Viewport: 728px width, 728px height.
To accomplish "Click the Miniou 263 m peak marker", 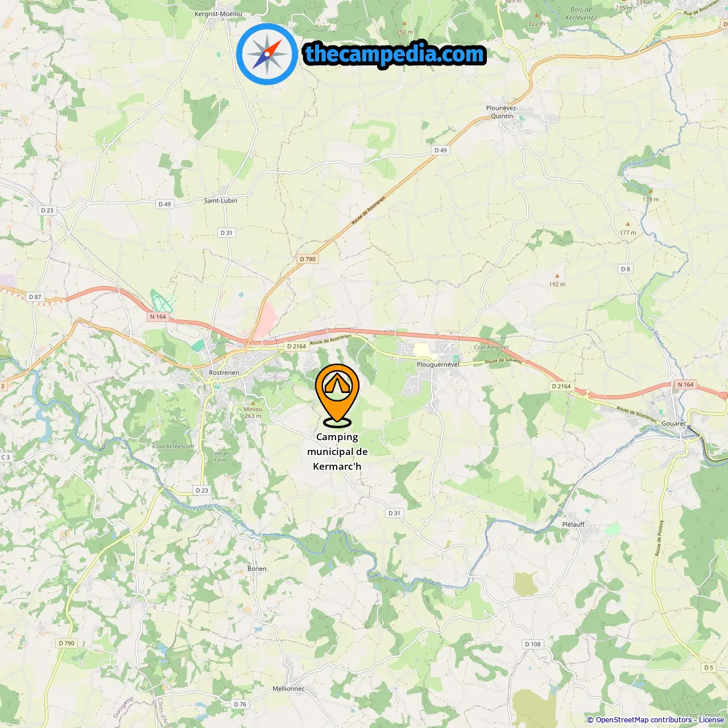I will pos(253,403).
